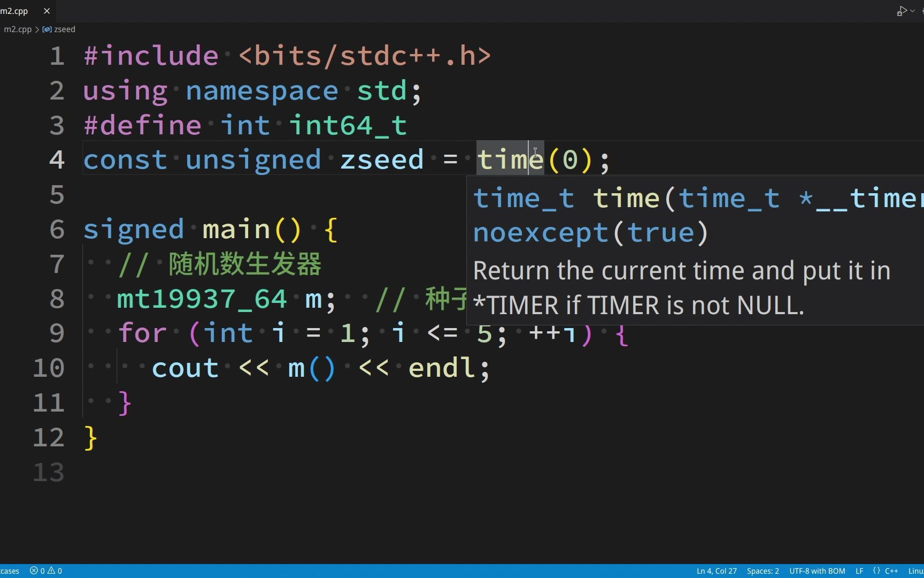Click the 'cases' status bar item
Screen dimensions: 924x578
tap(10, 571)
